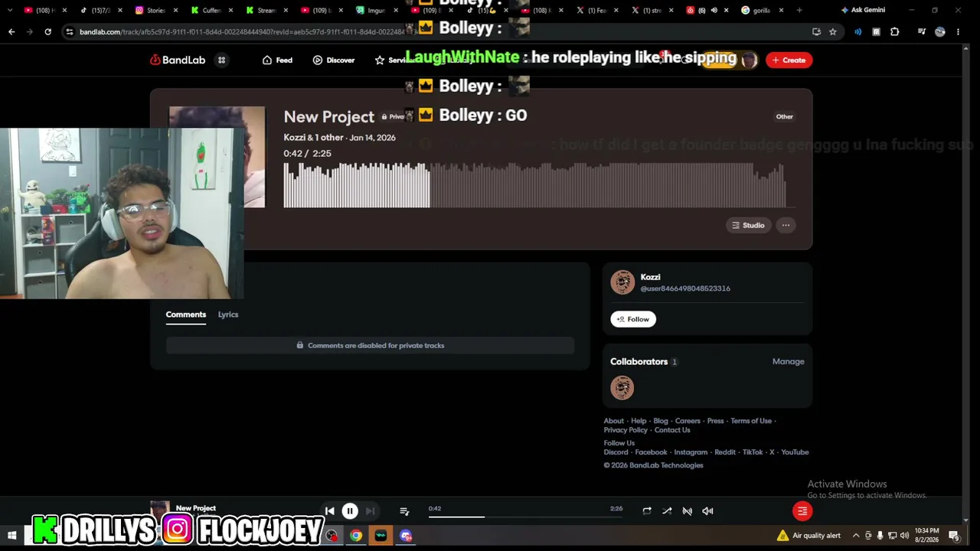Switch to the Lyrics tab
The width and height of the screenshot is (980, 551).
[x=228, y=315]
